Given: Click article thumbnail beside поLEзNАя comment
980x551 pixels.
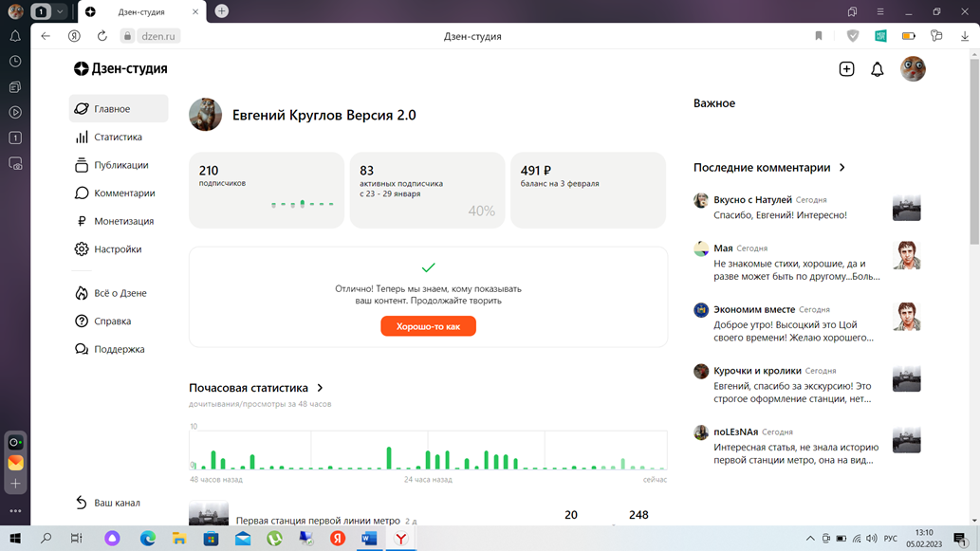Looking at the screenshot, I should pos(906,439).
